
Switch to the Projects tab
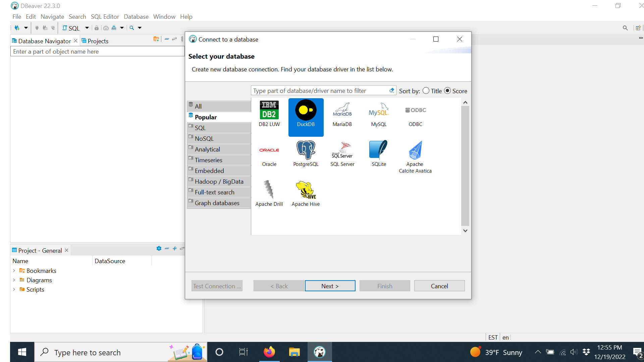(95, 41)
